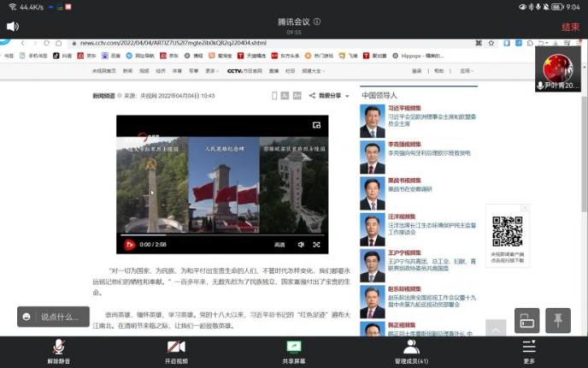The image size is (588, 368).
Task: Go forward using the browser forward arrow
Action: click(34, 43)
